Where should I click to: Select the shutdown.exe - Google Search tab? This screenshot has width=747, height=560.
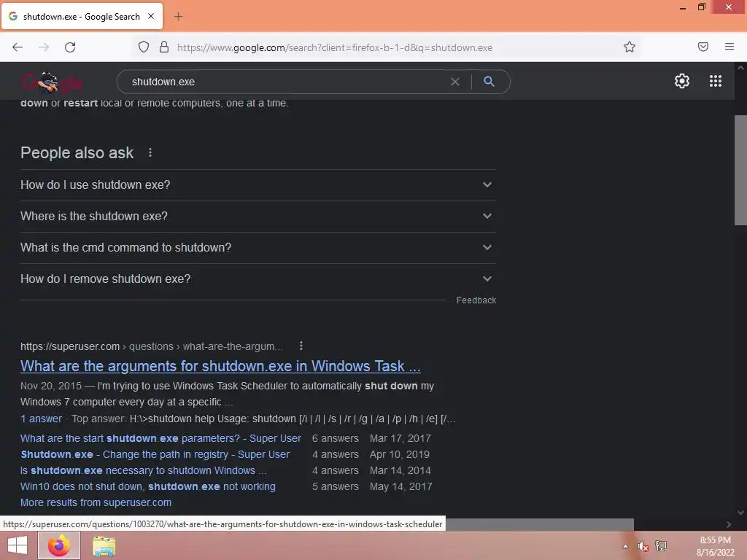[x=82, y=16]
